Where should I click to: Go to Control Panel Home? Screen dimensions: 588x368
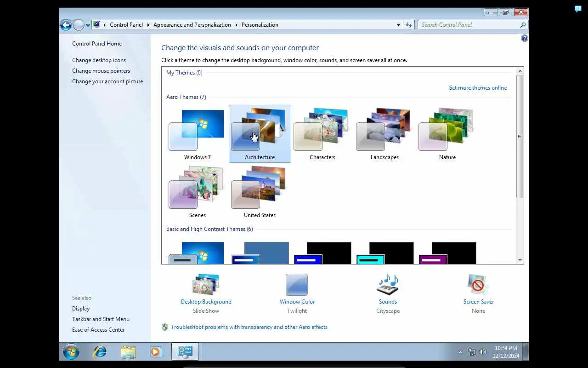[x=97, y=44]
